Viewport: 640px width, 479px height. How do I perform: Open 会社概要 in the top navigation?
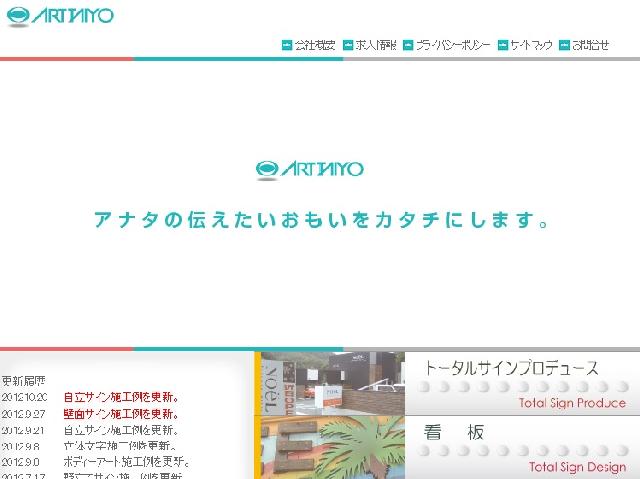click(315, 45)
